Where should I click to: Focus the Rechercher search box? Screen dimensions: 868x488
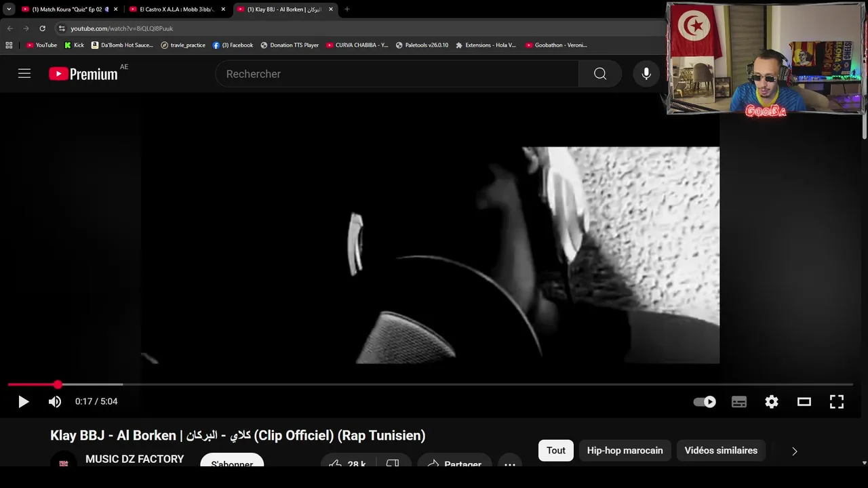pos(397,74)
